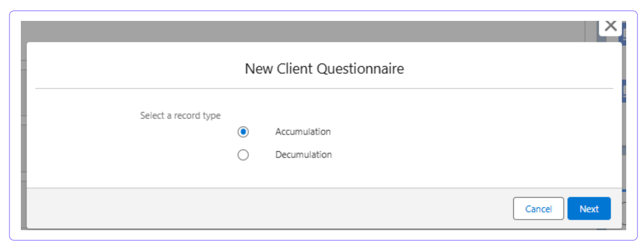Proceed to the next step with Next

pos(589,209)
